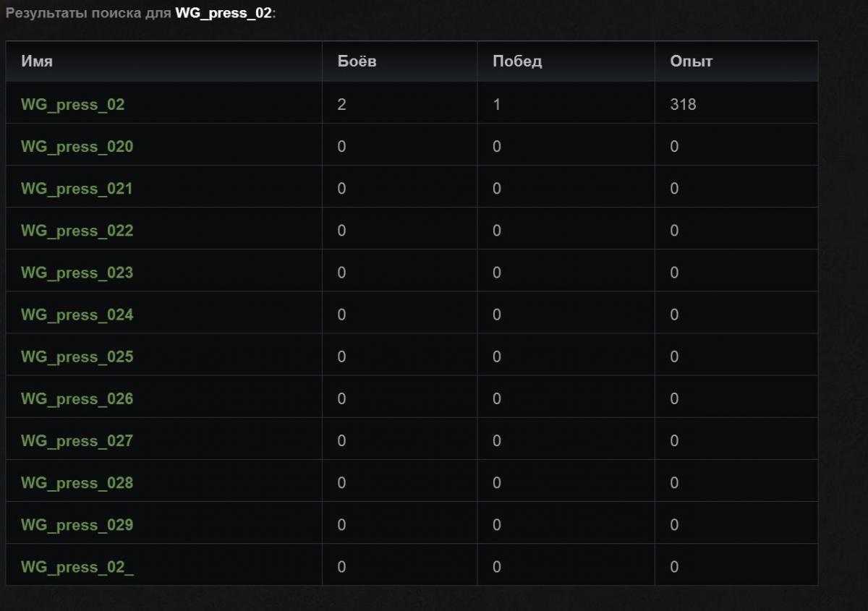The height and width of the screenshot is (611, 868).
Task: Click experience value 318
Action: [683, 105]
